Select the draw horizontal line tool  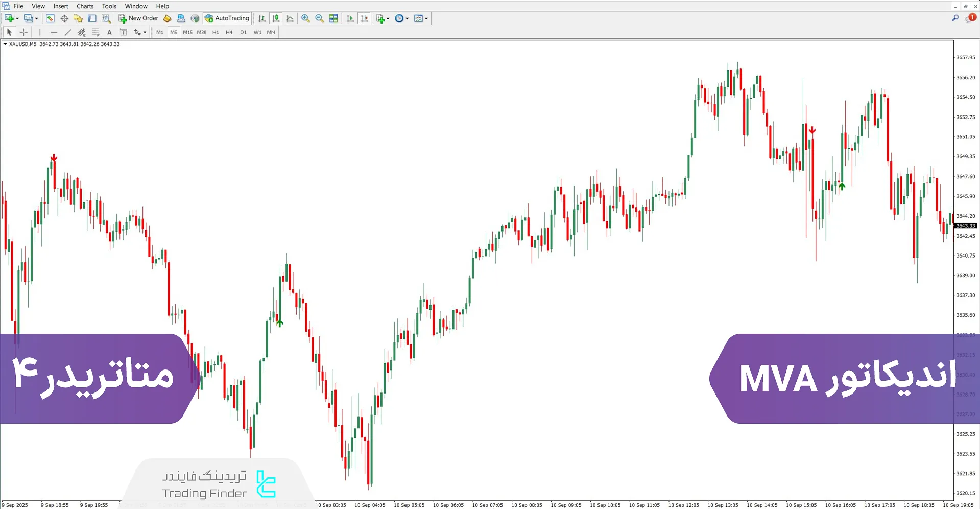click(x=54, y=32)
